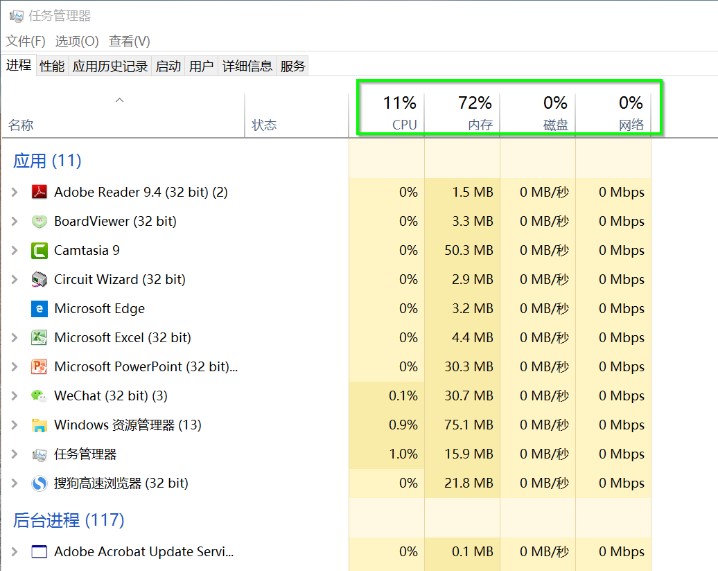The height and width of the screenshot is (571, 718).
Task: Click Adobe Reader's 0 MB/秒 disk value
Action: tap(544, 192)
